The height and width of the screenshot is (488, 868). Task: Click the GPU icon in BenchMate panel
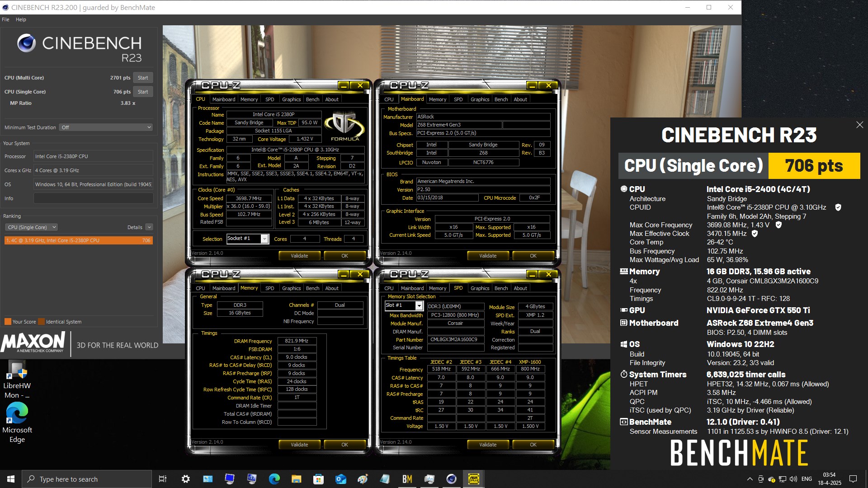[x=624, y=310]
